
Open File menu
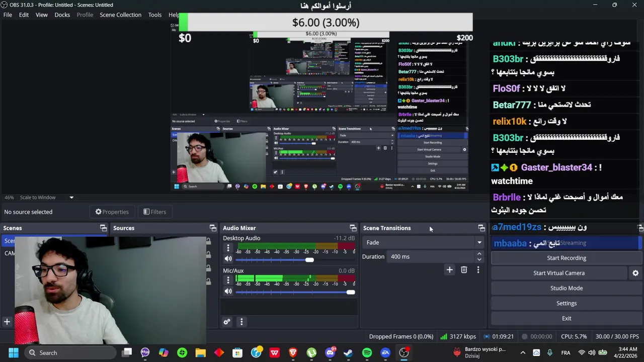click(x=8, y=15)
